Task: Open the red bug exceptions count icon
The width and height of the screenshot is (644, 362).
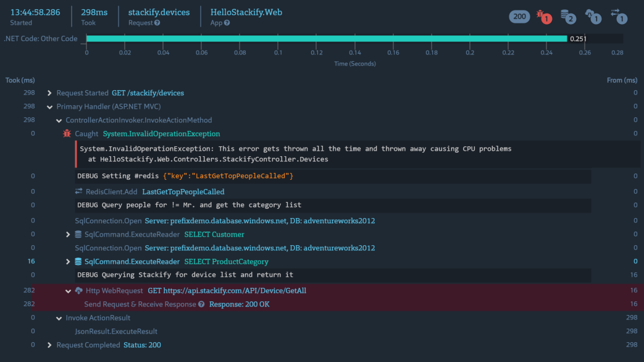Action: 544,17
